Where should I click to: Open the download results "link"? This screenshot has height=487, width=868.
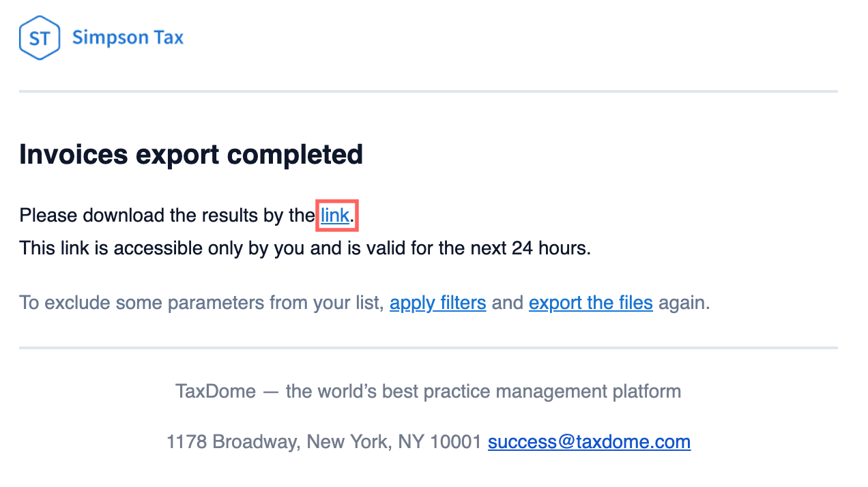[x=335, y=216]
